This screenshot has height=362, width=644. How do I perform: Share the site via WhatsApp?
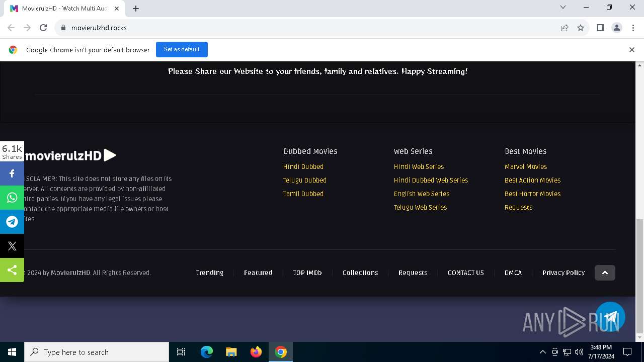click(x=12, y=198)
